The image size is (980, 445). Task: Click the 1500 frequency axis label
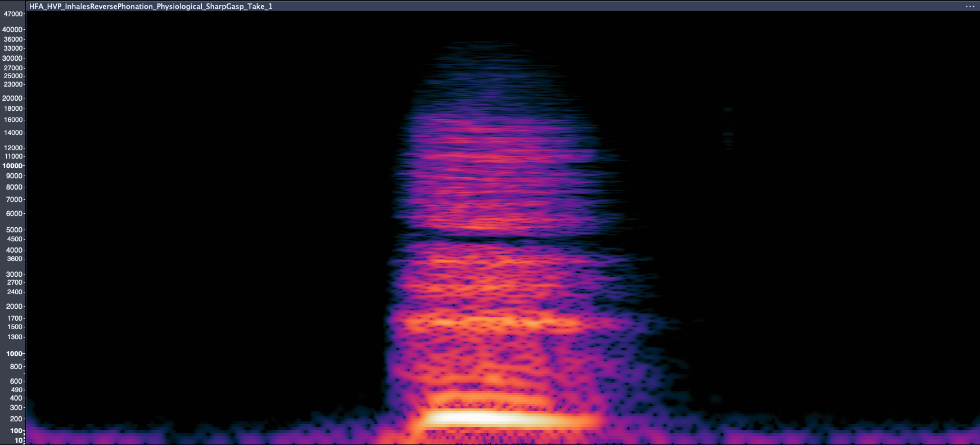pos(15,327)
